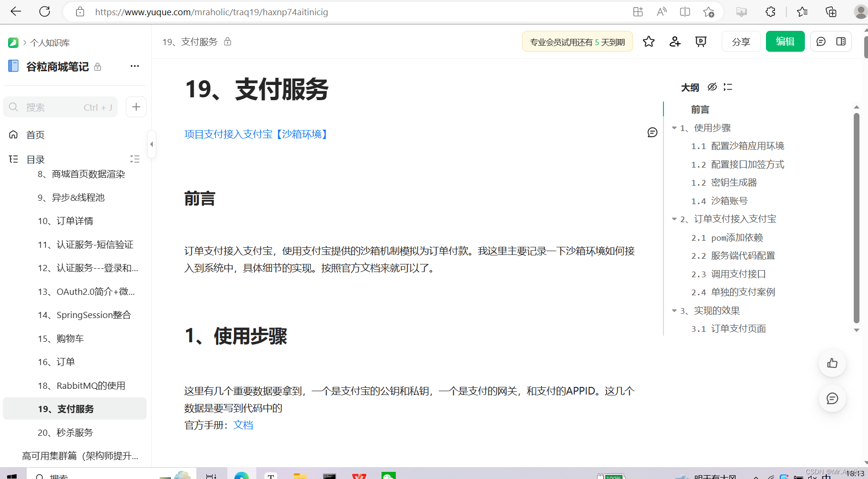868x479 pixels.
Task: Start presentation mode from the toolbar icon
Action: tap(700, 41)
